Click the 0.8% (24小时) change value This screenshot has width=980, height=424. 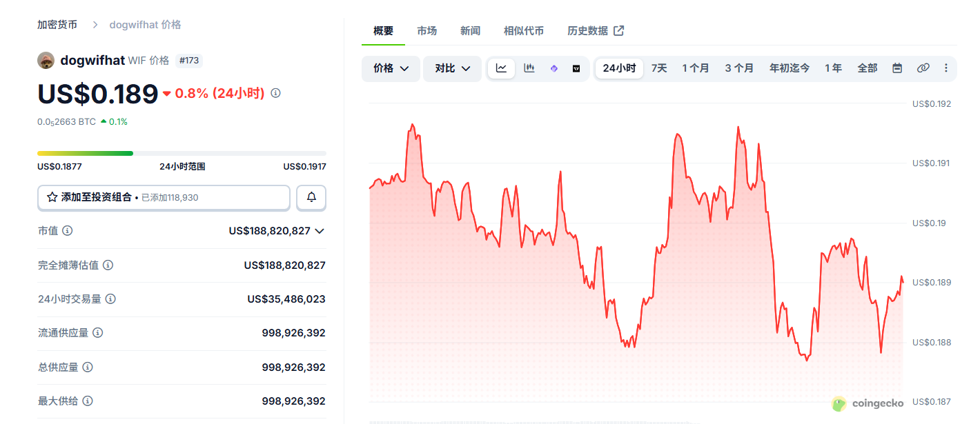click(219, 93)
